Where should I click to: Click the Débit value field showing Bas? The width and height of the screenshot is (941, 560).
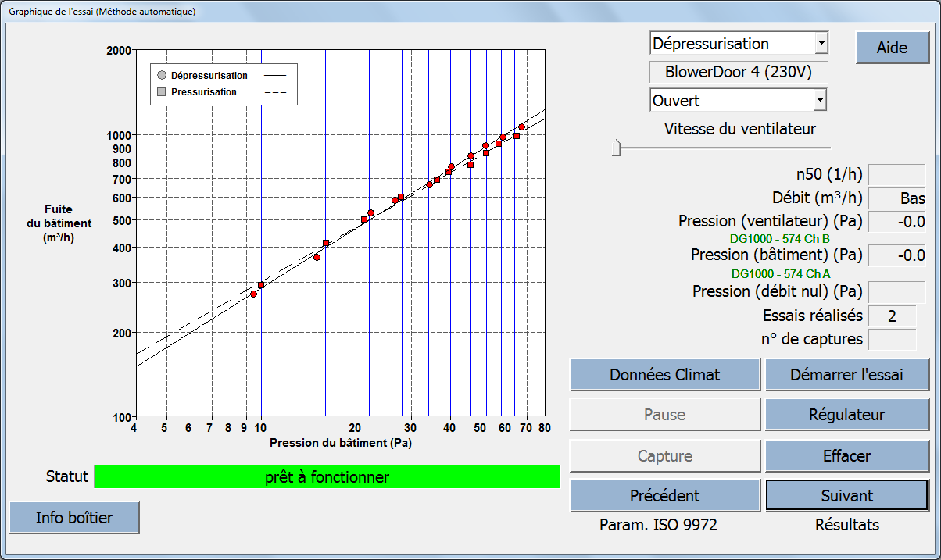click(x=897, y=198)
